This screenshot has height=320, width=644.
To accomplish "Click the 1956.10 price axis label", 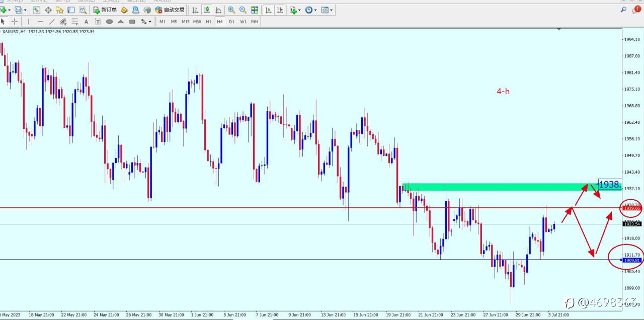I will click(631, 139).
